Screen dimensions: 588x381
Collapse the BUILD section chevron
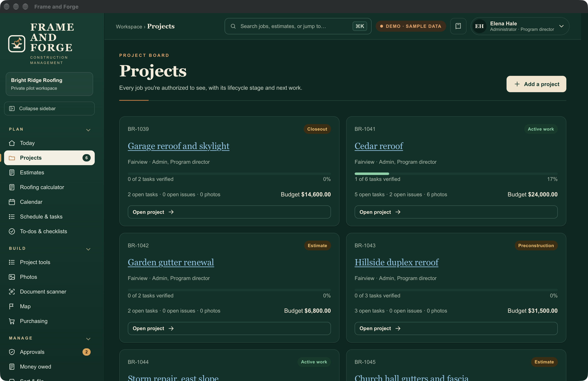pos(88,249)
